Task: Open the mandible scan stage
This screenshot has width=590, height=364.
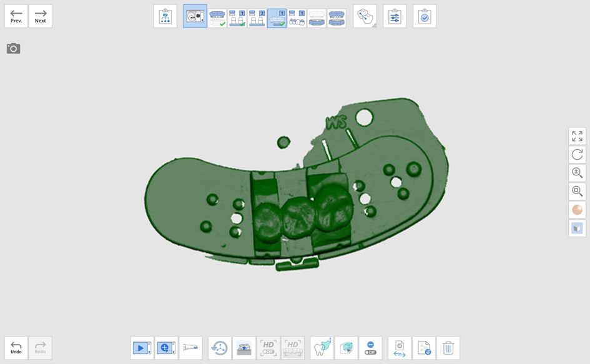Action: [317, 18]
